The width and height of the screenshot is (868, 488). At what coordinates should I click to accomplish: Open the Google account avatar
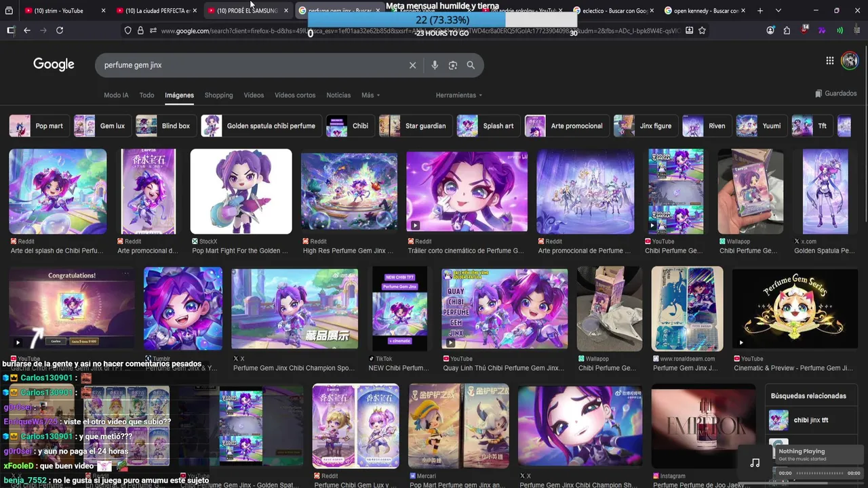(x=850, y=61)
